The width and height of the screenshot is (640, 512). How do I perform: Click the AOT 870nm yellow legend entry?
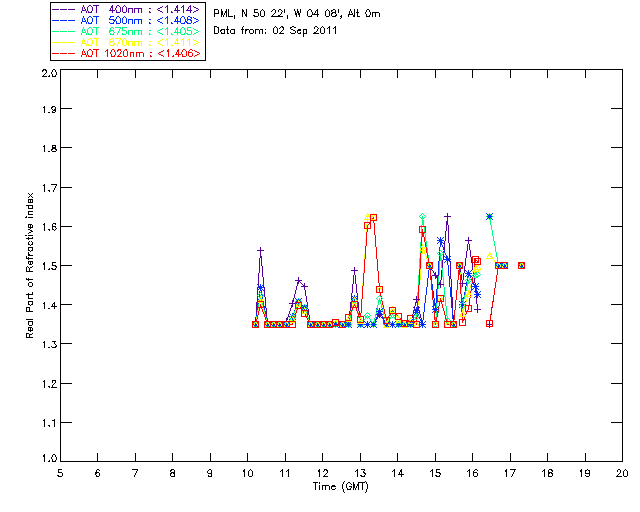point(126,42)
